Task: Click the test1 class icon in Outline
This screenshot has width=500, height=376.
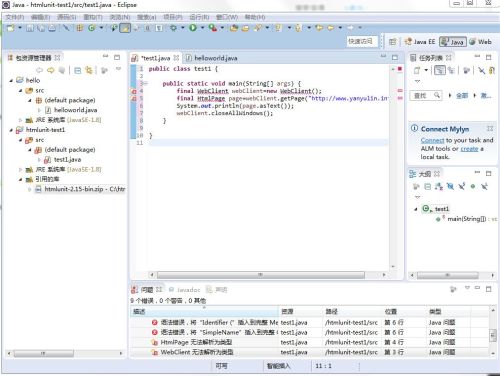Action: coord(426,209)
